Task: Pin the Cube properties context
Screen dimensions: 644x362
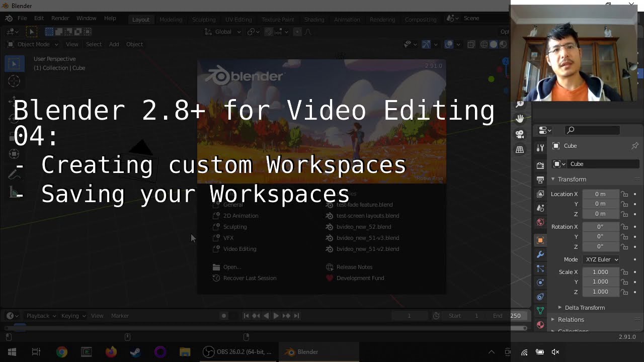Action: click(635, 146)
